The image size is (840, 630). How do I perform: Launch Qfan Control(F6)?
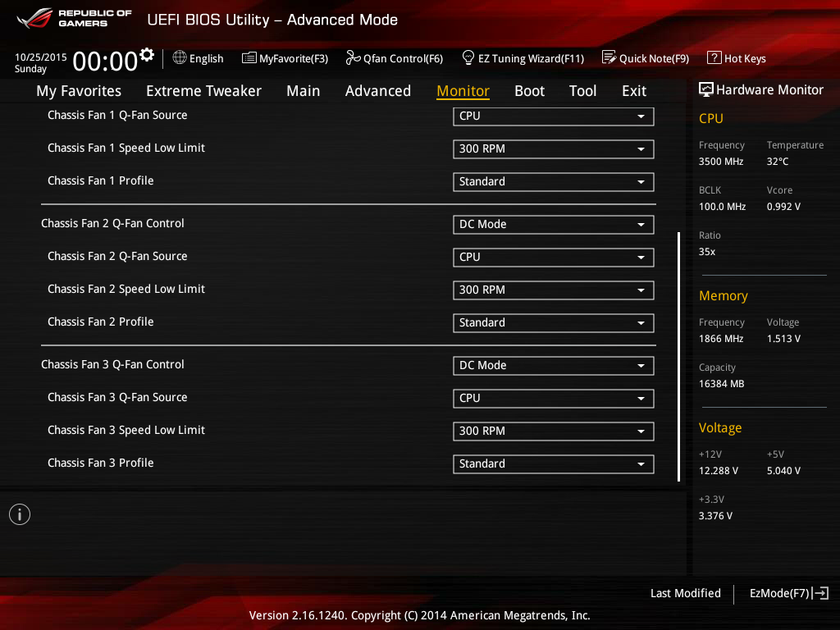coord(403,58)
